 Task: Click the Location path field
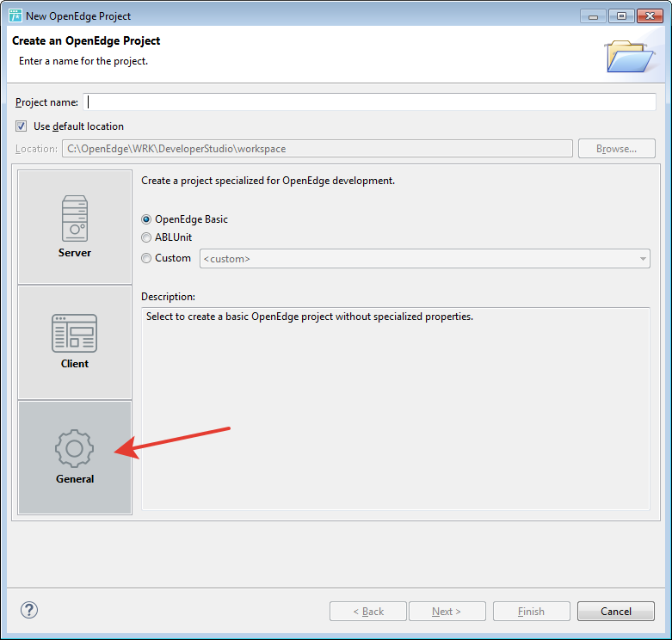[318, 149]
